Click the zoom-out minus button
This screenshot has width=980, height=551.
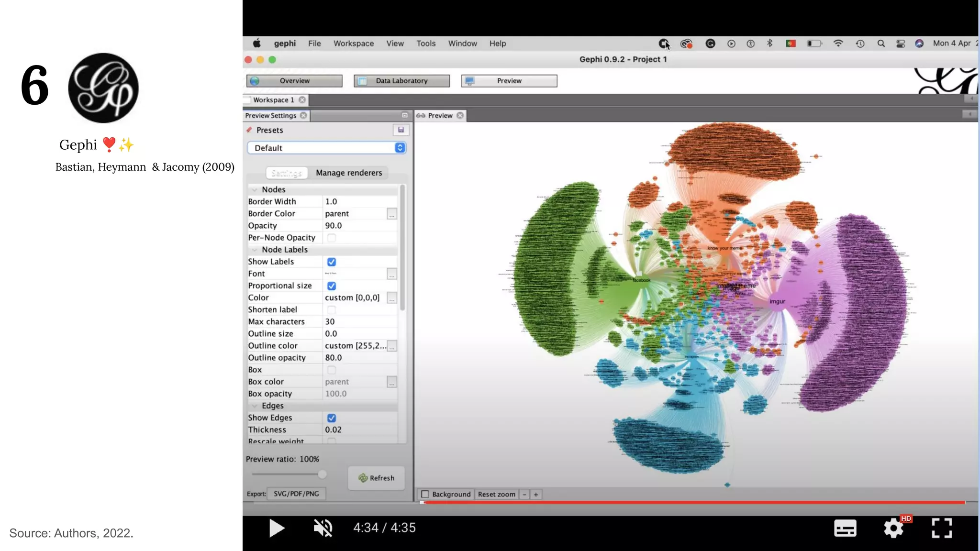pyautogui.click(x=524, y=495)
